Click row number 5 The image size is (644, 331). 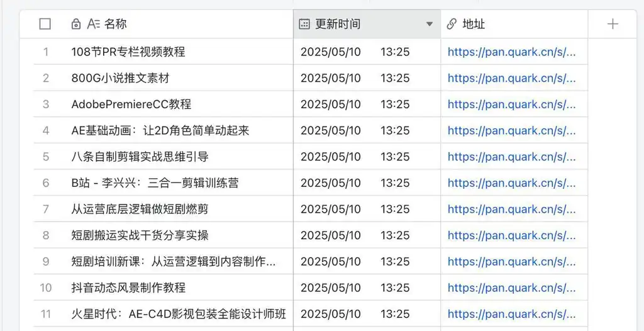coord(45,157)
